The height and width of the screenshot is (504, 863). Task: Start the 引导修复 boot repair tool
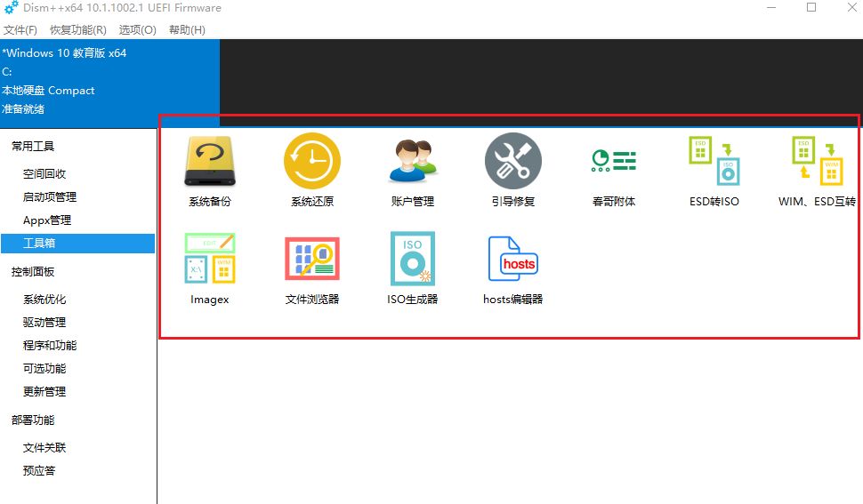point(513,171)
